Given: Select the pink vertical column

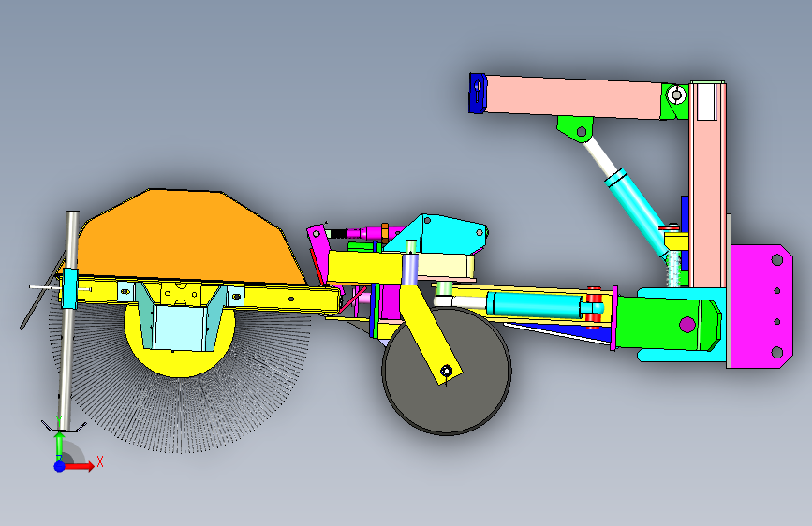Looking at the screenshot, I should click(x=707, y=197).
